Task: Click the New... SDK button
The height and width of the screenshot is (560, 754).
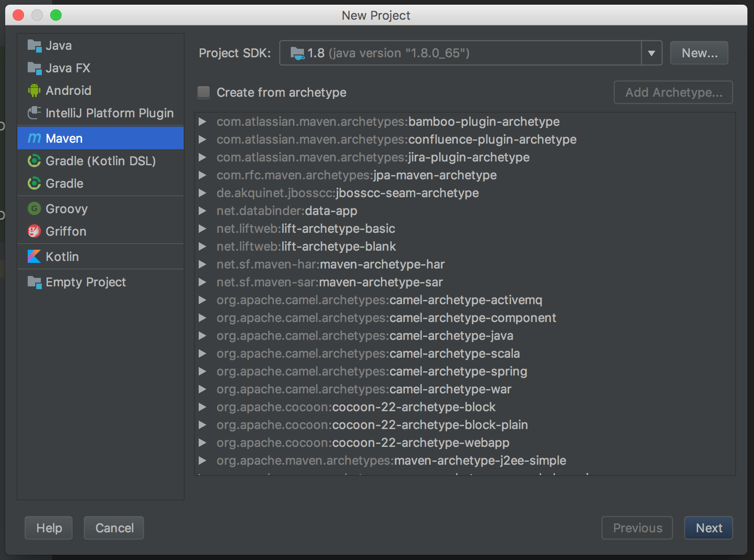Action: point(699,53)
